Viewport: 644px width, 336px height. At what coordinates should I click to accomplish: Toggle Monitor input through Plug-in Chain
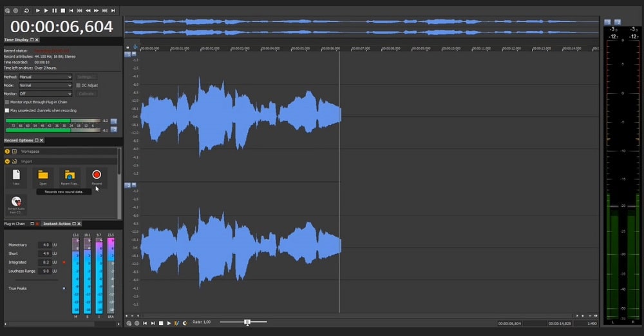coord(7,102)
